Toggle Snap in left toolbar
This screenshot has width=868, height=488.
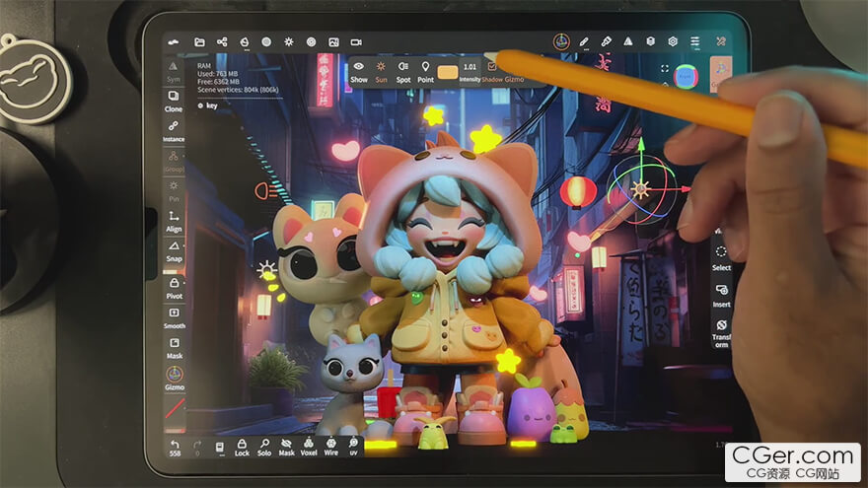tap(174, 251)
